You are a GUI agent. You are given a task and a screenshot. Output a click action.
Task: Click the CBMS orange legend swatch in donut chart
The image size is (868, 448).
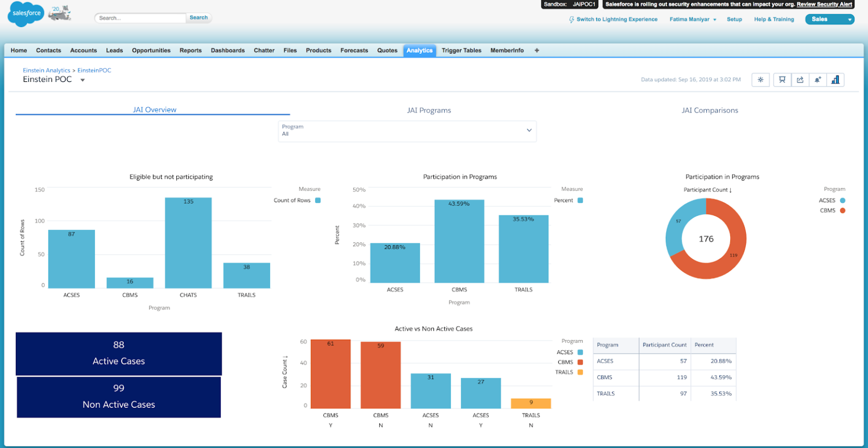(x=843, y=211)
